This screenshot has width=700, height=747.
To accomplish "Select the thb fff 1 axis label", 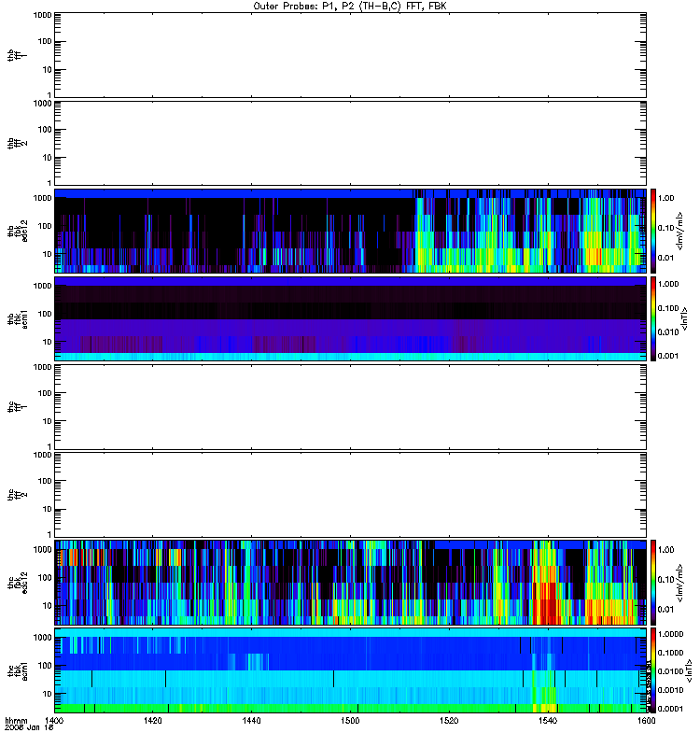I will [17, 55].
